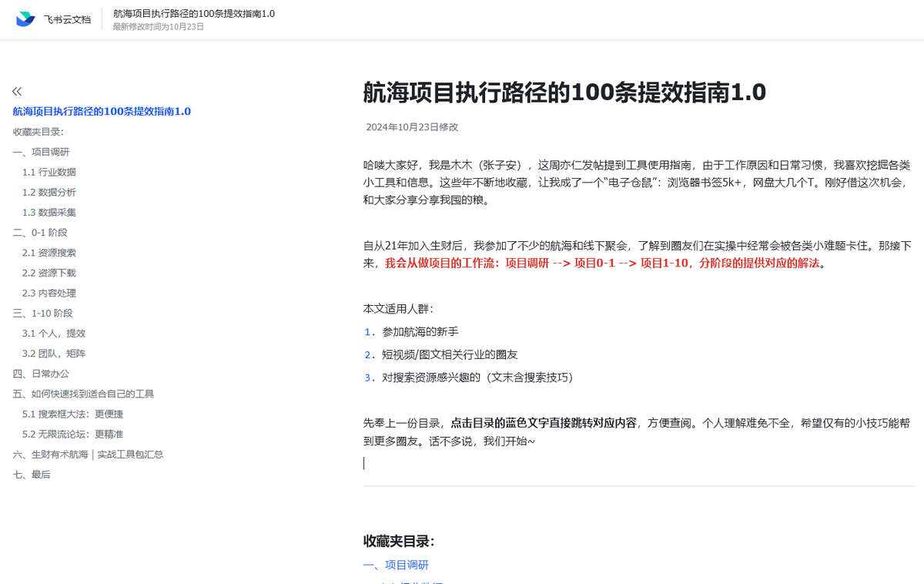Open 五、如何快速找到适合自己的工具
Image resolution: width=924 pixels, height=584 pixels.
pyautogui.click(x=82, y=393)
